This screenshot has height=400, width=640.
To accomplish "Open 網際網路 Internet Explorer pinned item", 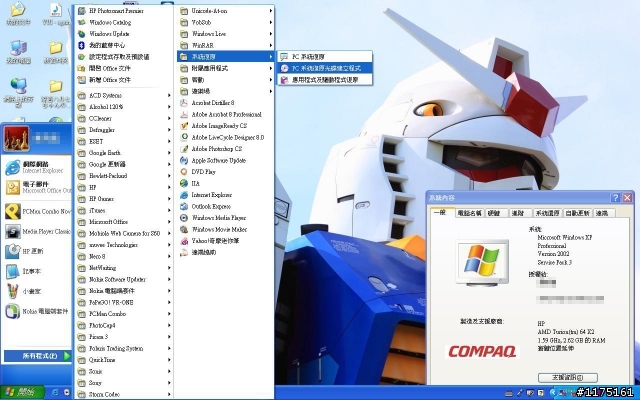I will pos(38,167).
